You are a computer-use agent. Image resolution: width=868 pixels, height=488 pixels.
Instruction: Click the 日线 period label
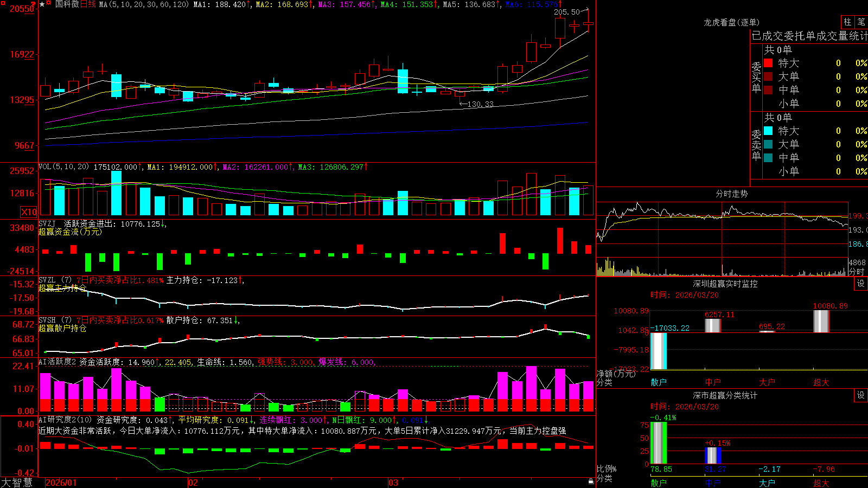88,4
